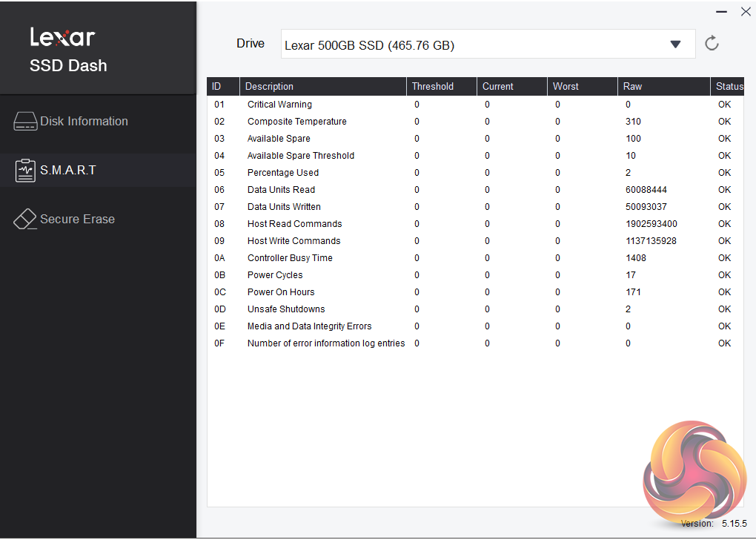Select the Unsafe Shutdowns row

coord(475,309)
